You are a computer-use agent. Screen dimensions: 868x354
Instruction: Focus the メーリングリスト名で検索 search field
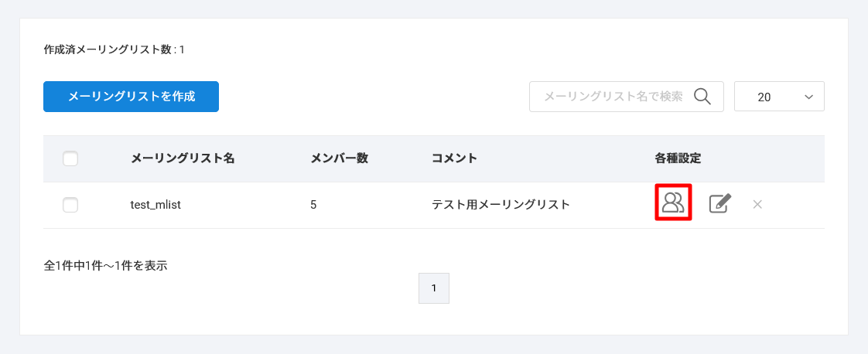[x=611, y=97]
